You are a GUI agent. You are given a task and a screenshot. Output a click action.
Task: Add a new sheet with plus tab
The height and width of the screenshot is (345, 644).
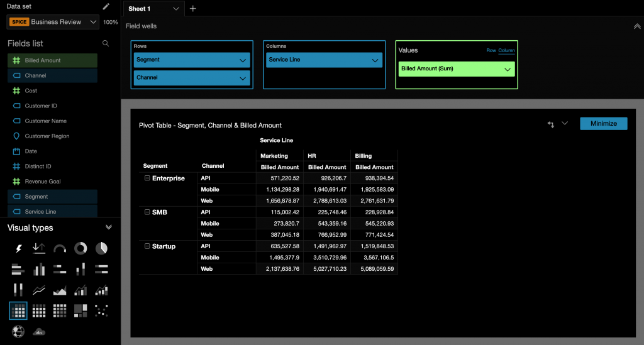(x=193, y=9)
